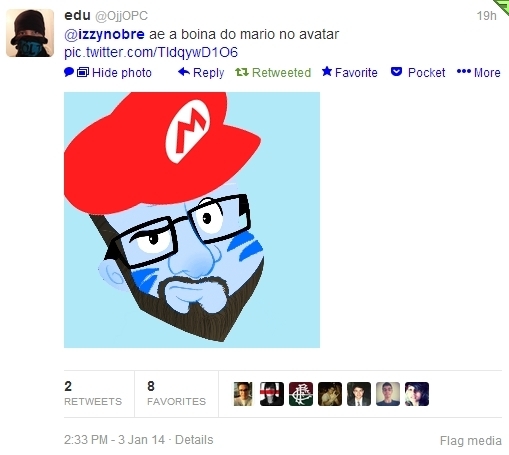Viewport: 509px width, 455px height.
Task: Open the Fluminense crest avatar
Action: (x=301, y=394)
